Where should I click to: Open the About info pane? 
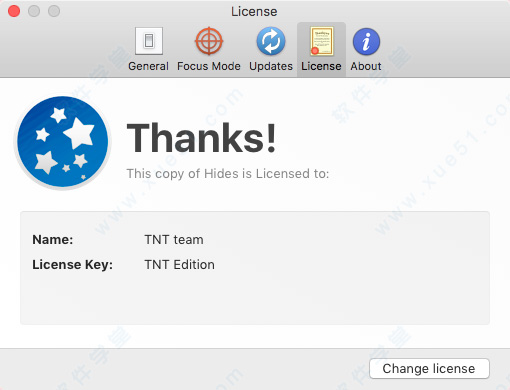tap(366, 49)
